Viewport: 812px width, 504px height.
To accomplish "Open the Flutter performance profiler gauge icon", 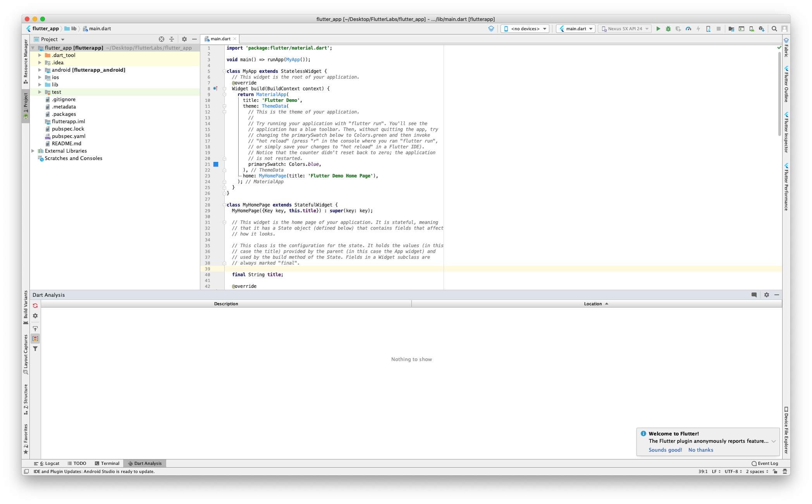I will pyautogui.click(x=688, y=29).
